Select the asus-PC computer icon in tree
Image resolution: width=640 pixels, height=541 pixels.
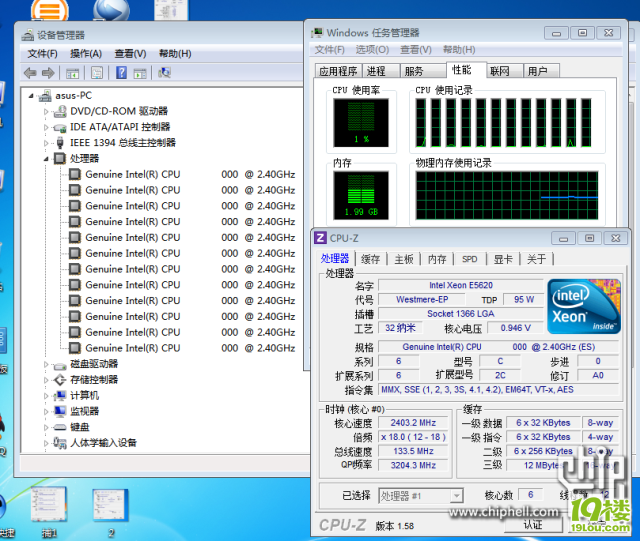[45, 96]
